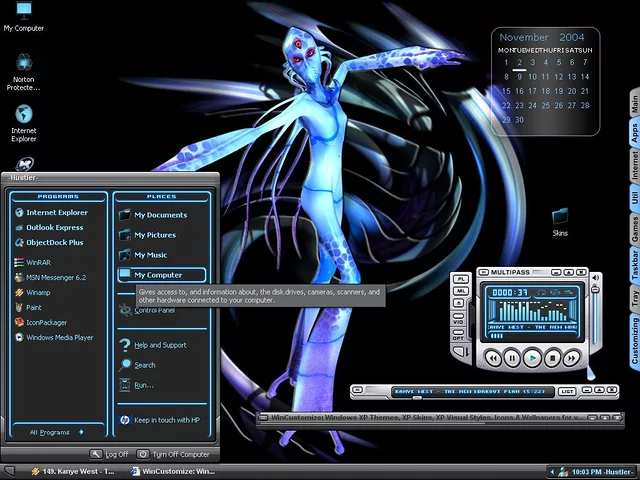Toggle the PL playlist button in Winamp
Image resolution: width=640 pixels, height=480 pixels.
click(x=461, y=279)
